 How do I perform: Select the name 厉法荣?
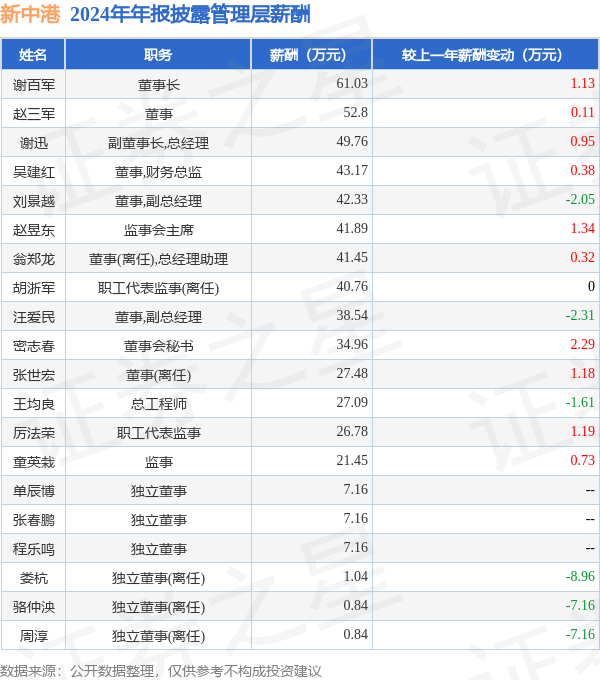34,433
